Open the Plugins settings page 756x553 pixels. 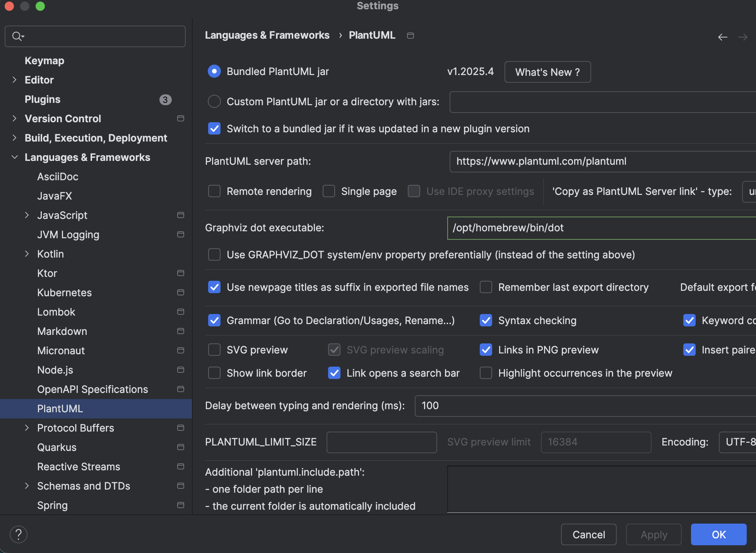click(43, 99)
